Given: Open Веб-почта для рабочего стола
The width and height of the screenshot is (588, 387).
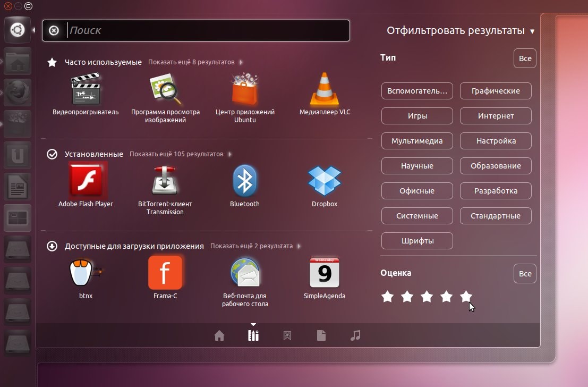Looking at the screenshot, I should (x=245, y=273).
